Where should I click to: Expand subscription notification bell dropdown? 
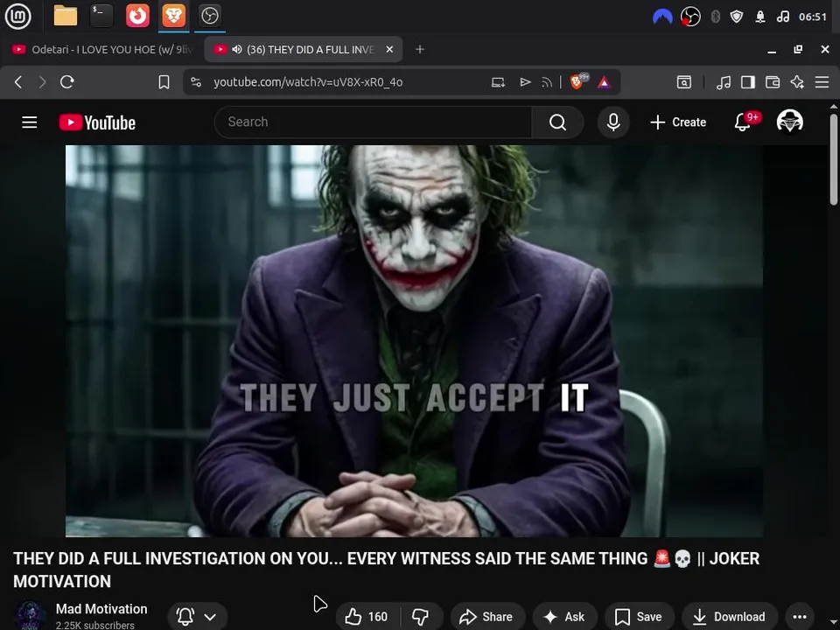(x=197, y=617)
